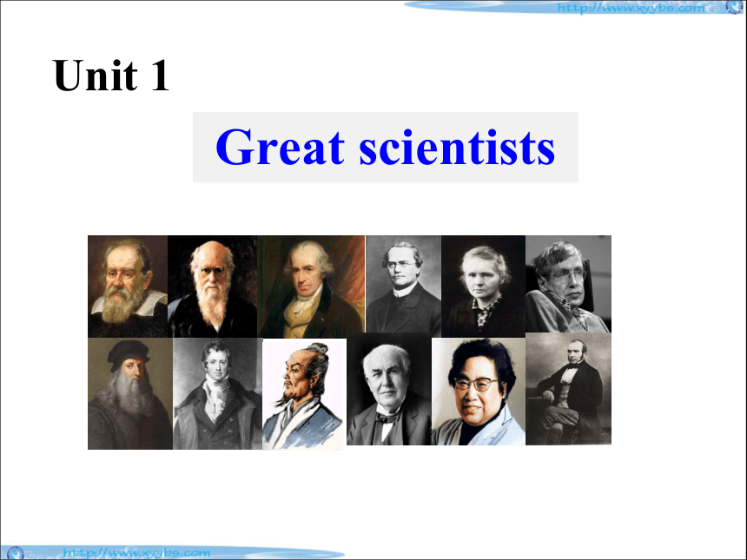
Task: Select painted portrait of man in yellow waistcoat
Action: [x=311, y=287]
